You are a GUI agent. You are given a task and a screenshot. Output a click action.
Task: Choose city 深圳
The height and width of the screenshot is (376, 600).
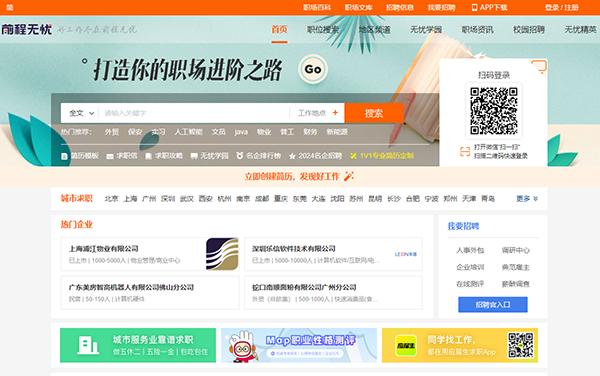point(168,199)
